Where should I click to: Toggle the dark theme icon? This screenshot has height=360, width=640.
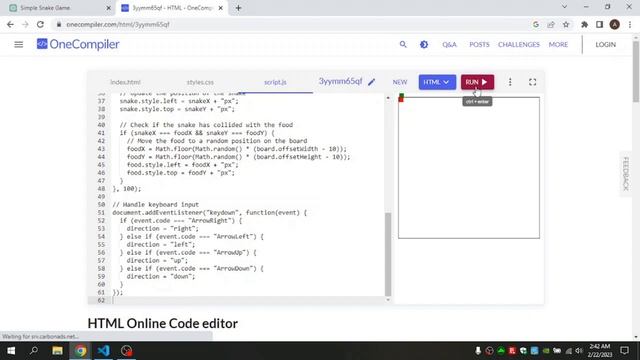424,44
